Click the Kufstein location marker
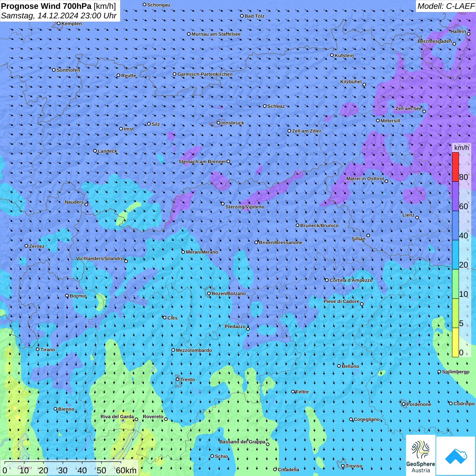476x476 pixels. [332, 55]
